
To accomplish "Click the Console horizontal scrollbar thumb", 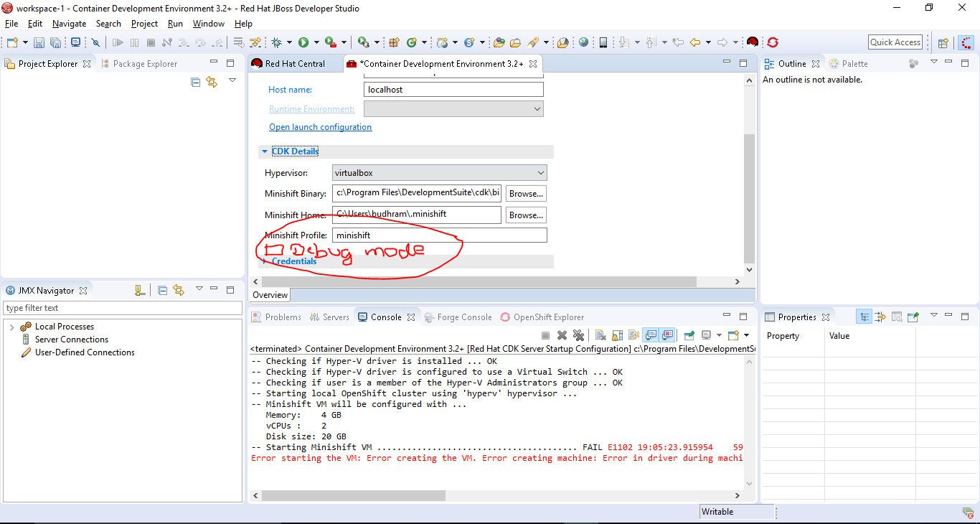I will (x=354, y=496).
